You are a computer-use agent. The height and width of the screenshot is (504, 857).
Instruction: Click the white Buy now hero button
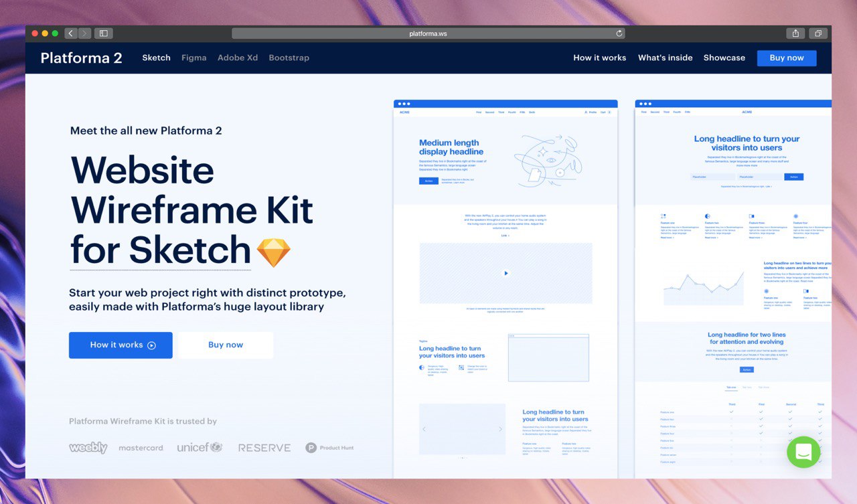[x=226, y=345]
